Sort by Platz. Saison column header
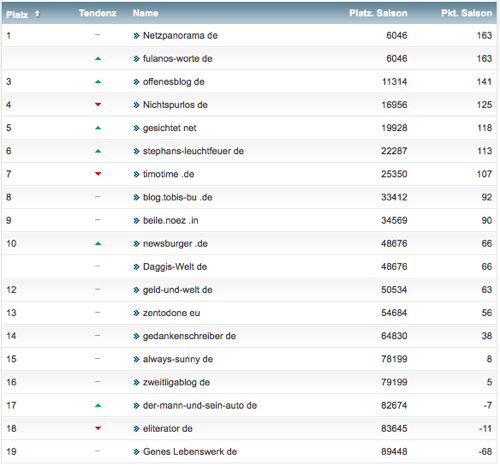 378,13
